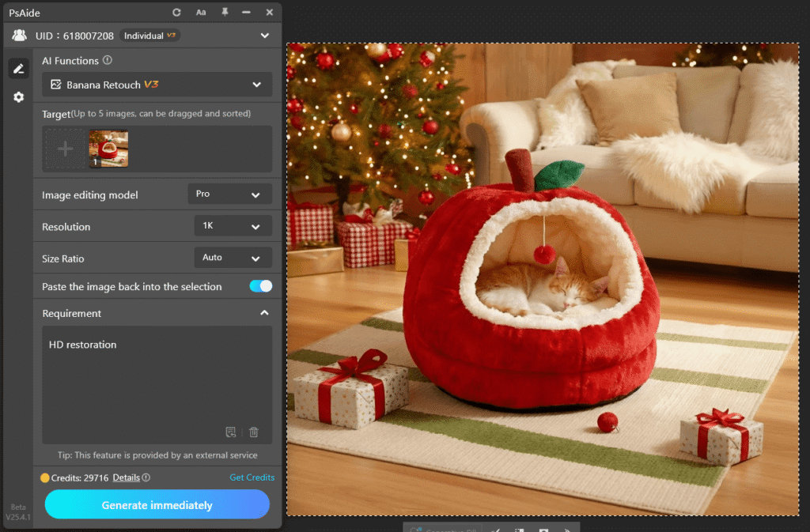Disable paste image back into the selection

pos(260,286)
